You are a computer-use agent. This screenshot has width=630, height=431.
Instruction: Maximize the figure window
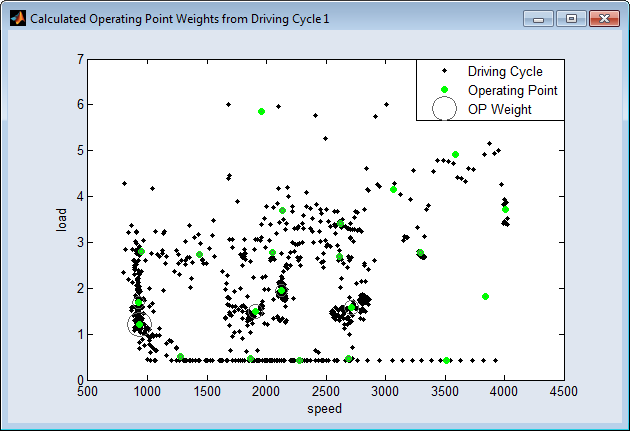pyautogui.click(x=572, y=19)
